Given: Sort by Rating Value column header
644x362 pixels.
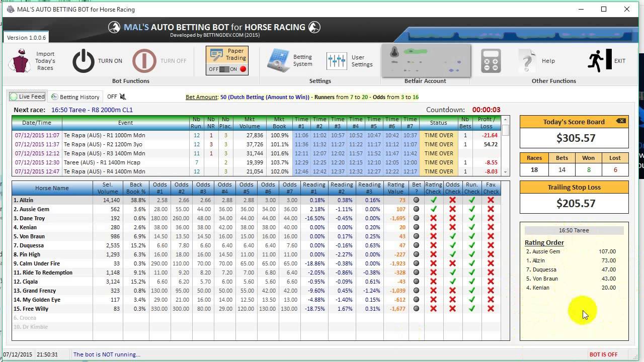Looking at the screenshot, I should 395,188.
